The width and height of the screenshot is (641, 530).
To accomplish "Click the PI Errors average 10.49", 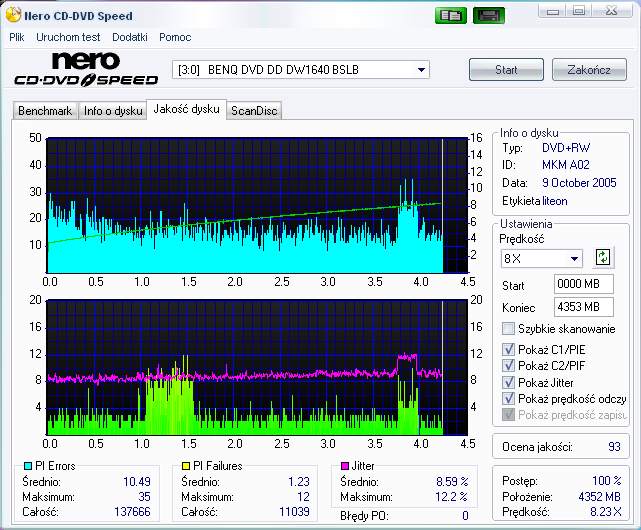I will pyautogui.click(x=137, y=481).
